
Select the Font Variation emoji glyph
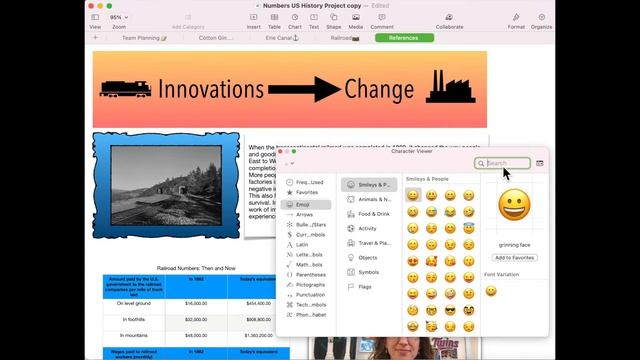pos(491,291)
